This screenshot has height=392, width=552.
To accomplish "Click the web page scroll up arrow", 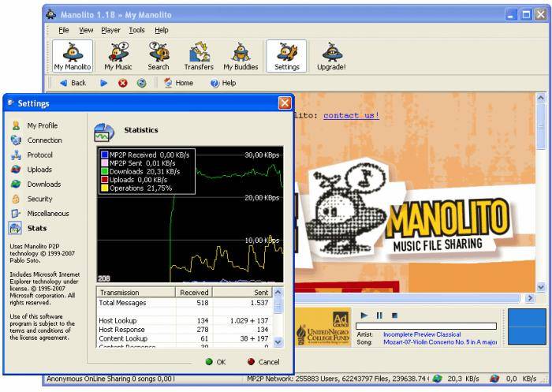I will [x=541, y=98].
